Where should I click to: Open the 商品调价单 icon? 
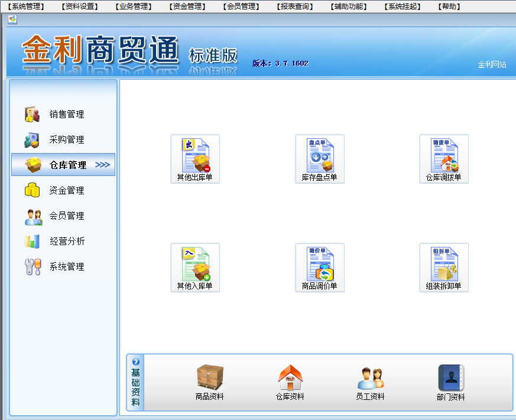point(320,268)
